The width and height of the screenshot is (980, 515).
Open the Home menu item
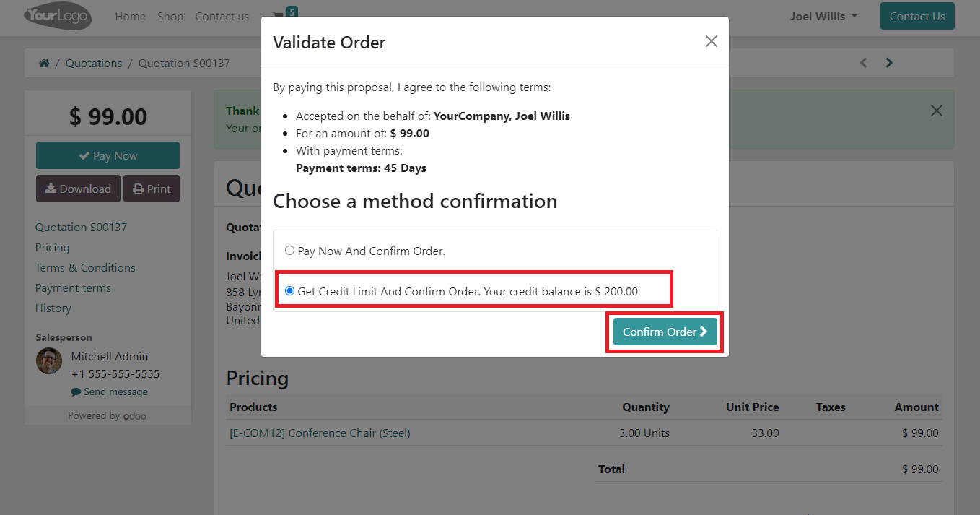click(130, 16)
